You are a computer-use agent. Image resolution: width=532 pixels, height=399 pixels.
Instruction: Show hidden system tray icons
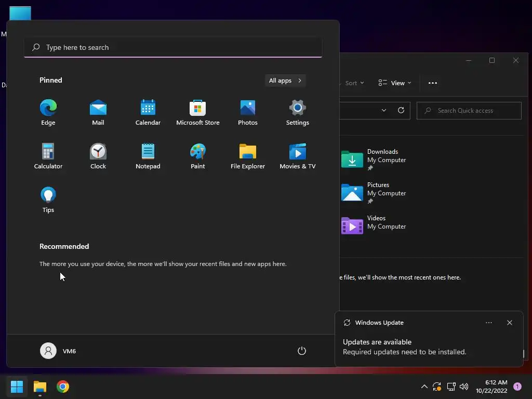pyautogui.click(x=424, y=387)
